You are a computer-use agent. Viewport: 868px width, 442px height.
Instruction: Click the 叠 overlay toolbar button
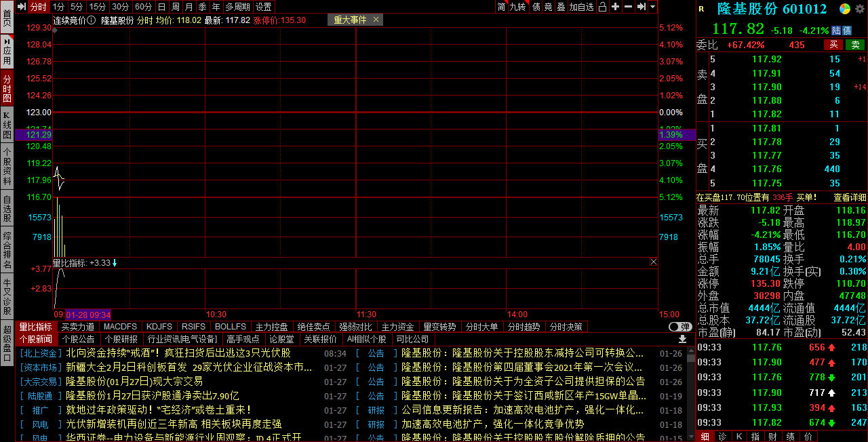(x=561, y=7)
